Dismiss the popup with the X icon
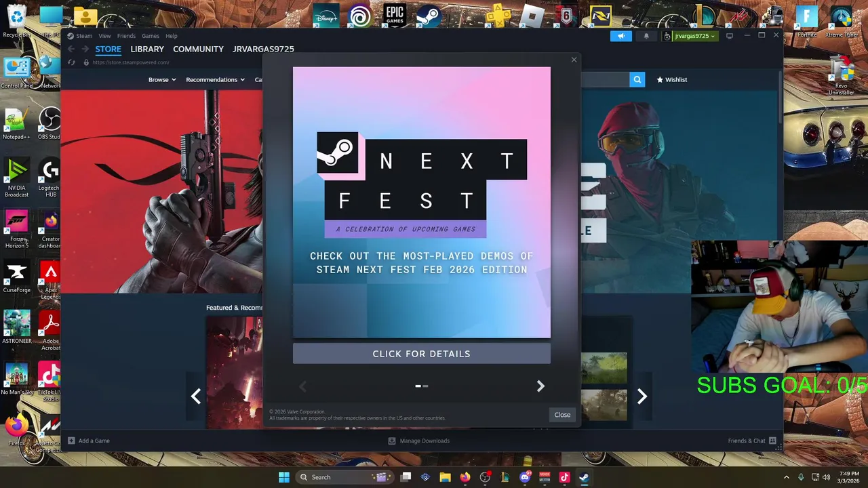The image size is (868, 488). coord(574,60)
